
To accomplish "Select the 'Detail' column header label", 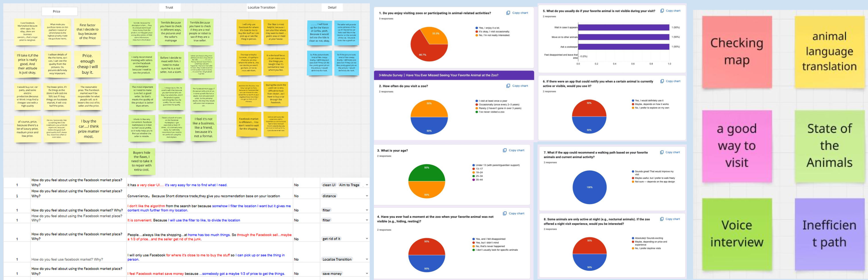I will (332, 7).
